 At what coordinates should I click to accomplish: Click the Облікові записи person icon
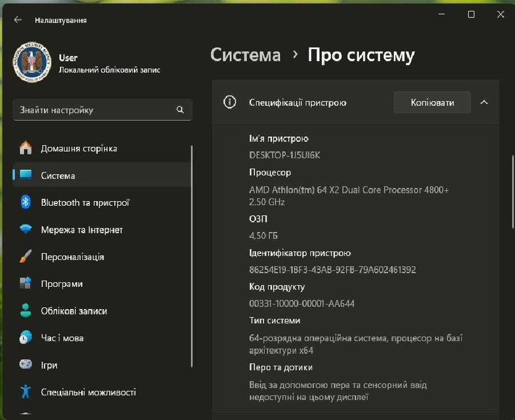[x=26, y=310]
